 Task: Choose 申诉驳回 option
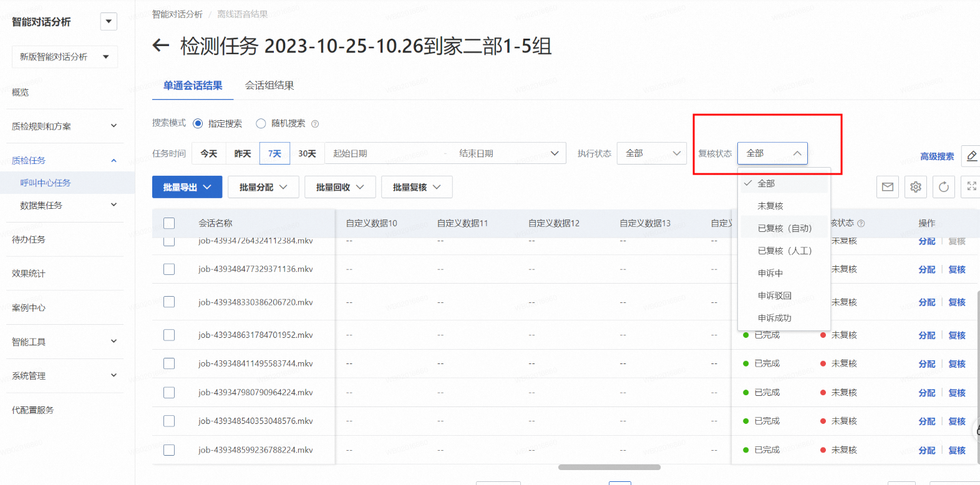click(x=784, y=295)
